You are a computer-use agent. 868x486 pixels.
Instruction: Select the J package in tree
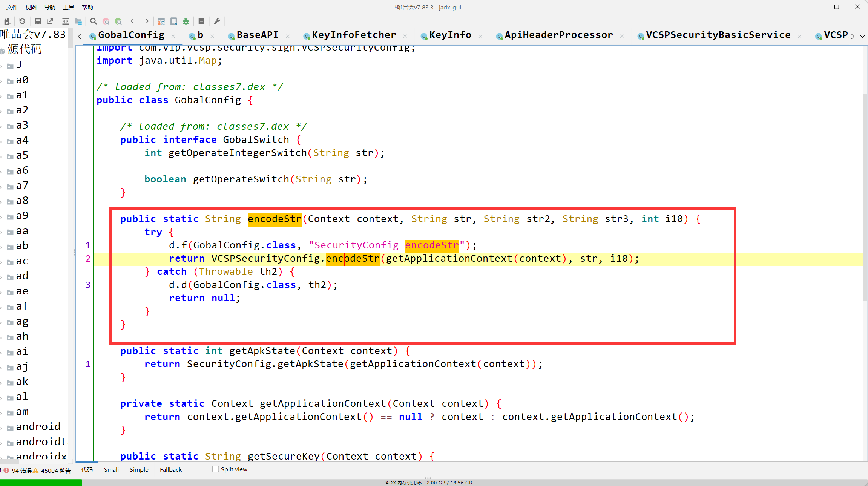pos(19,65)
